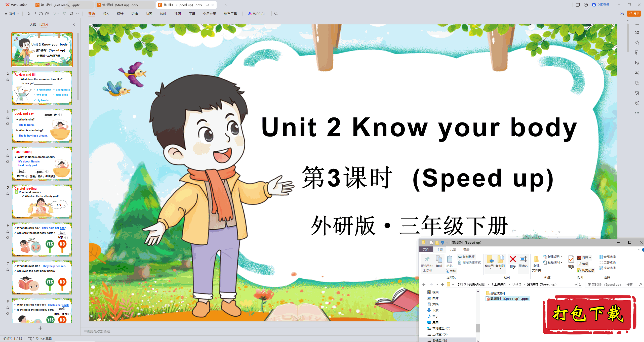Open the 查看 tab in Explorer
644x342 pixels.
[466, 250]
